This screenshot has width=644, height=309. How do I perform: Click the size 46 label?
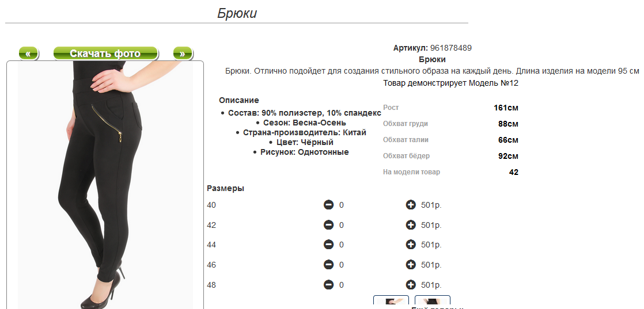tap(211, 265)
